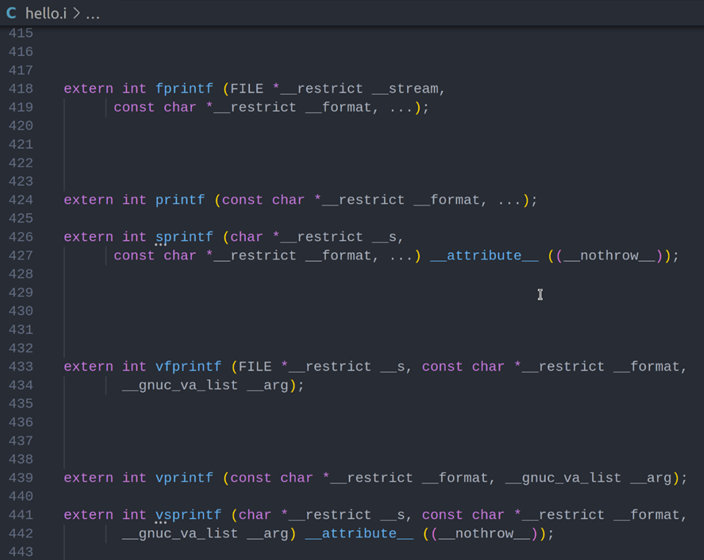Click the extern keyword on line 424
704x560 pixels.
(x=88, y=200)
